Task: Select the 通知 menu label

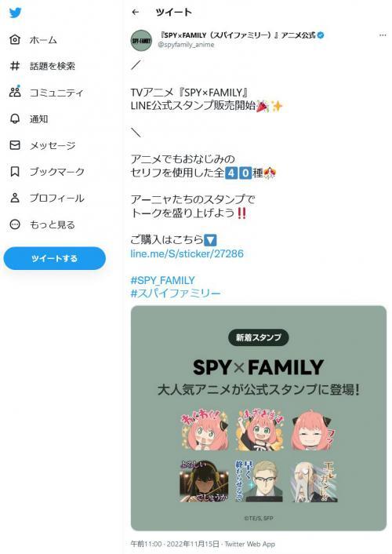Action: click(x=39, y=119)
